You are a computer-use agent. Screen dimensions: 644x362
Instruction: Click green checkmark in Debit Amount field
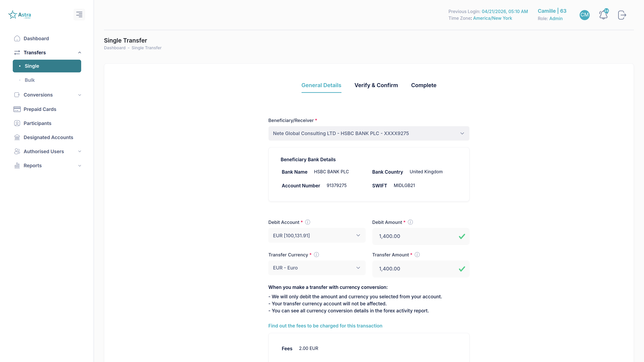(x=462, y=236)
